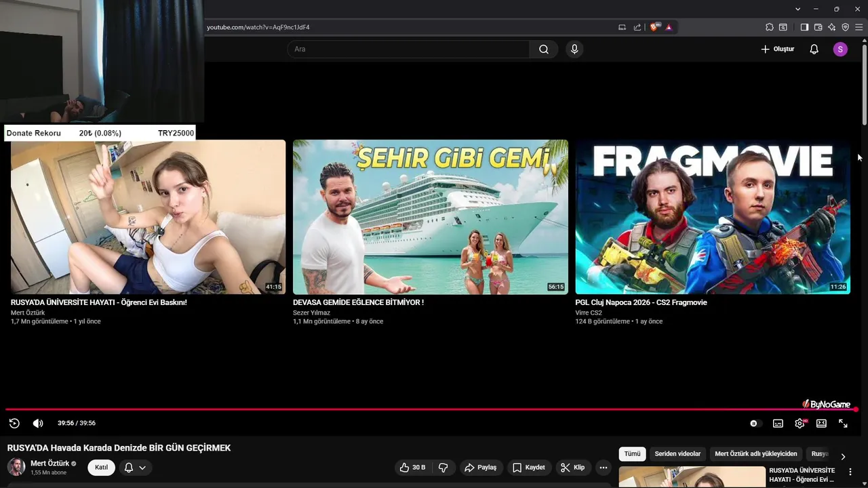Open YouTube notifications bell
Viewport: 868px width, 488px height.
[814, 49]
